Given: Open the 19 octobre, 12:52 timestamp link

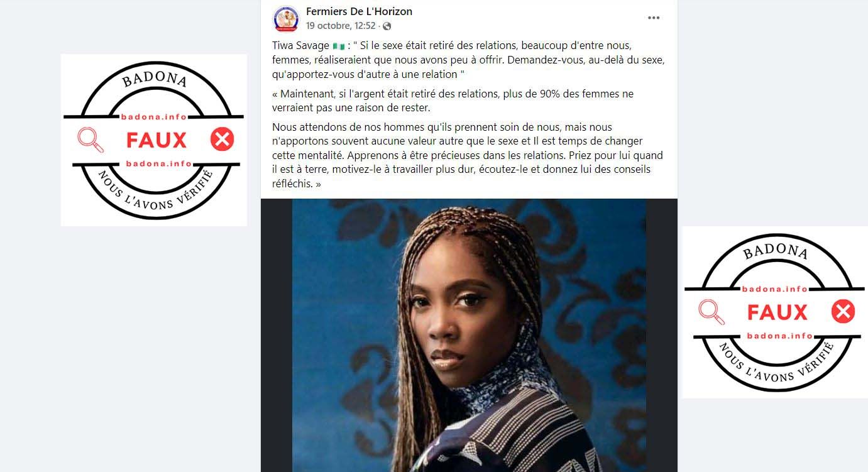Looking at the screenshot, I should [341, 26].
